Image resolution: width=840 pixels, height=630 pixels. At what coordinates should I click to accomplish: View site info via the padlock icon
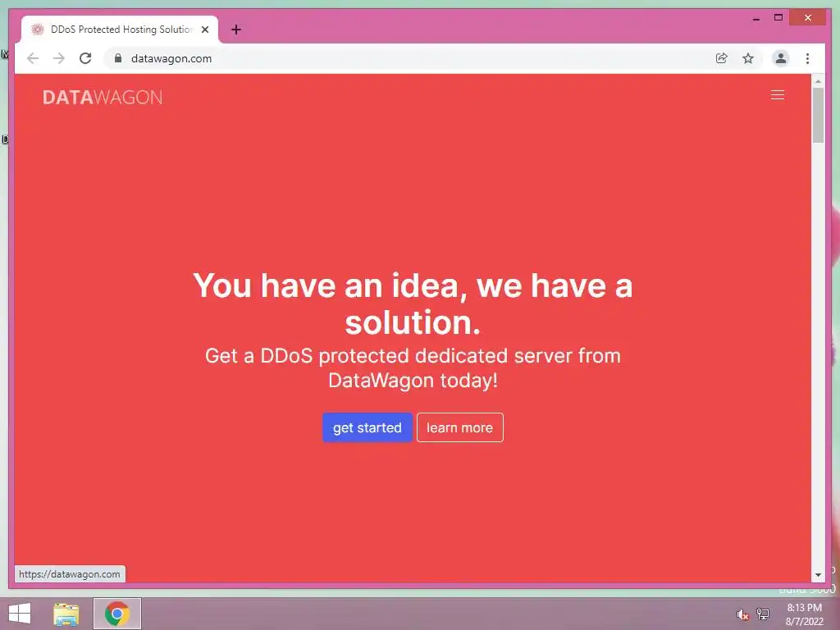(x=118, y=58)
